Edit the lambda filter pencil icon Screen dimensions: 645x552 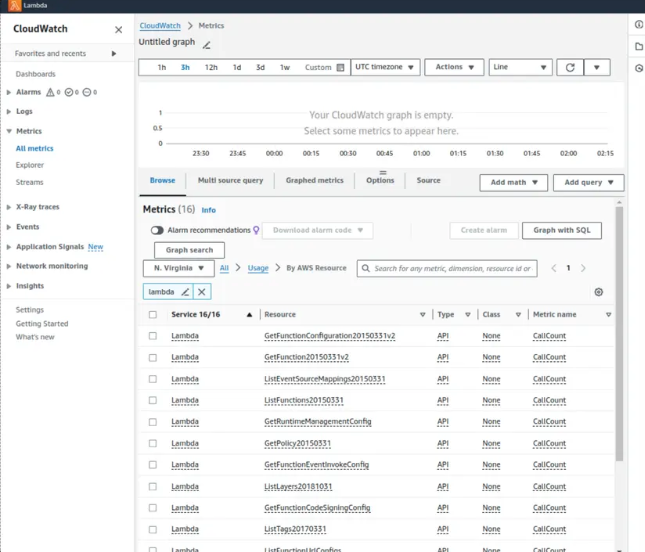point(186,292)
